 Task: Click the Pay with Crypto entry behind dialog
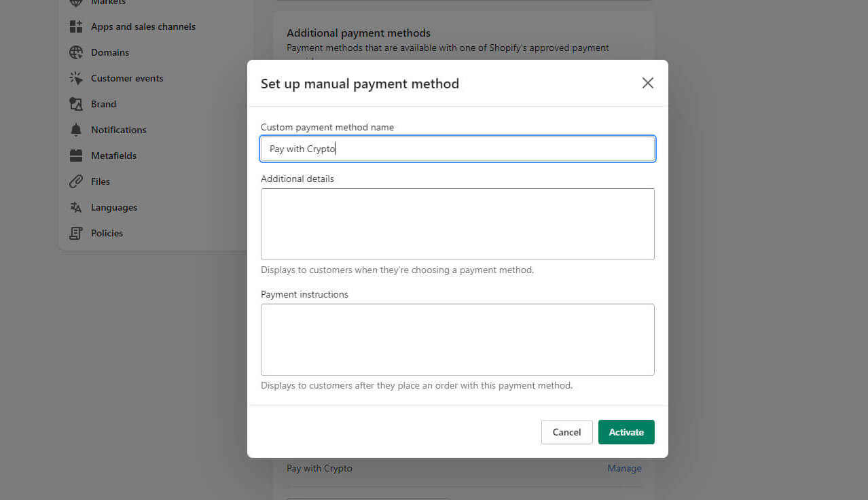[x=319, y=468]
